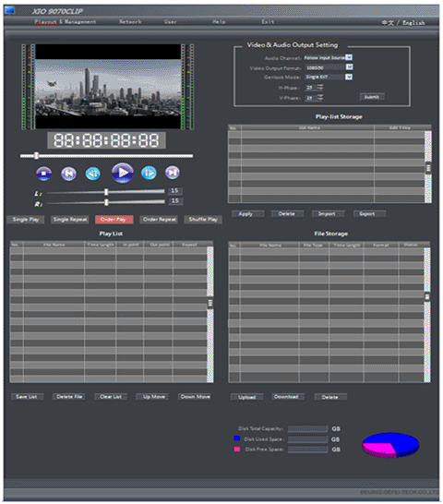The image size is (443, 504).
Task: Click the playback progress slider handle
Action: 36,156
